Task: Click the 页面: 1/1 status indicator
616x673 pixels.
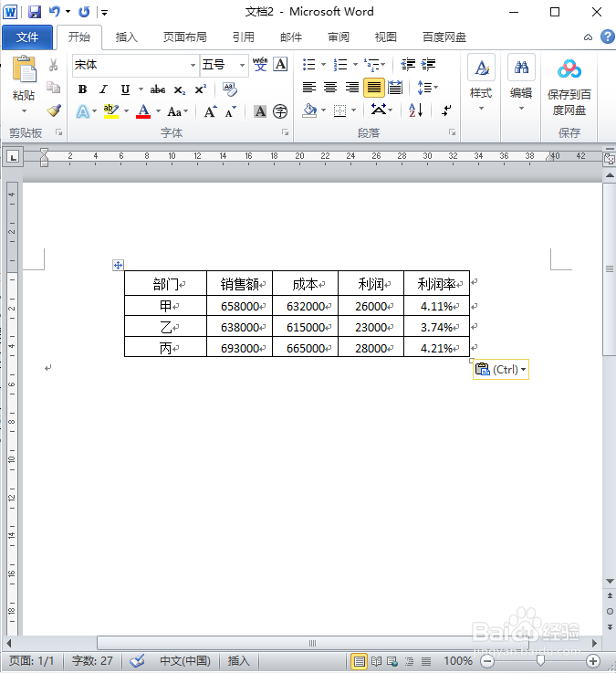Action: [x=32, y=661]
